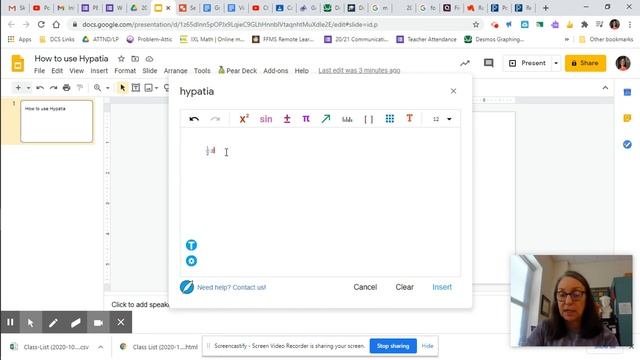Viewport: 640px width, 360px height.
Task: Open the statistics chart symbols menu
Action: point(347,119)
